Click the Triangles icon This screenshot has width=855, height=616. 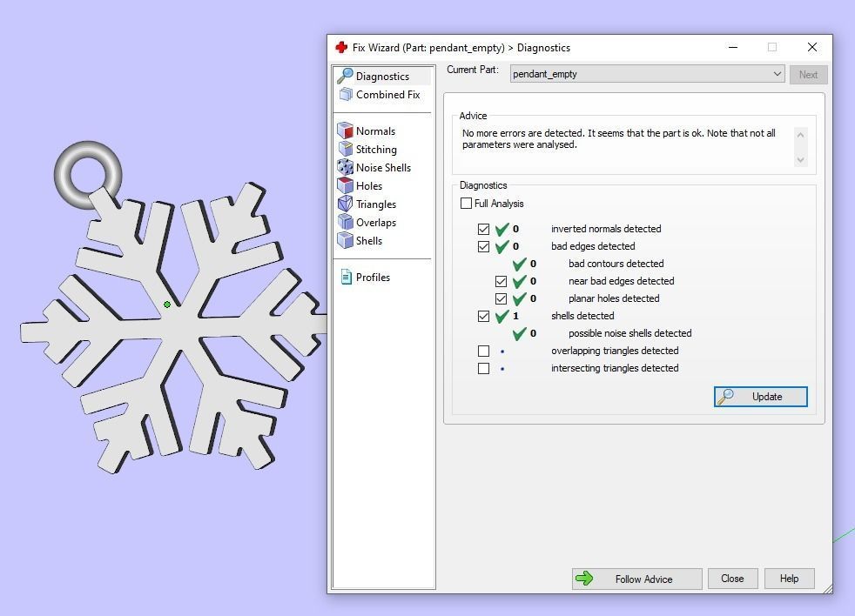click(345, 204)
